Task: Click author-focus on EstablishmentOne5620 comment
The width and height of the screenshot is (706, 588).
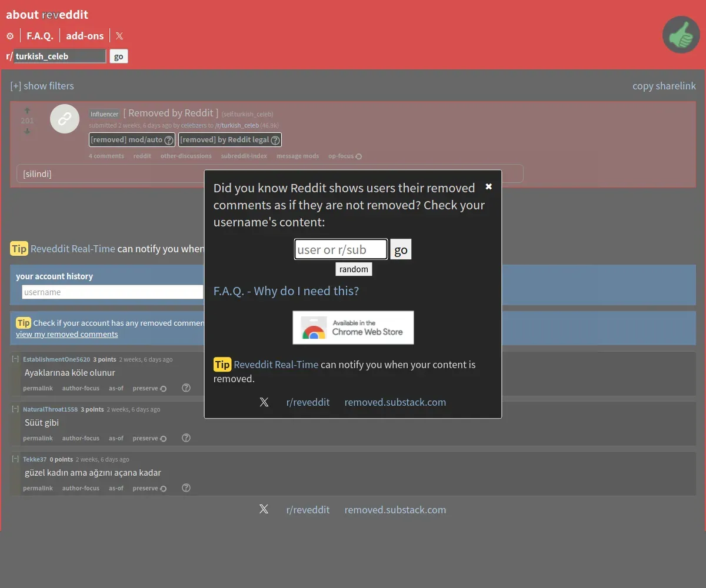Action: pos(81,388)
